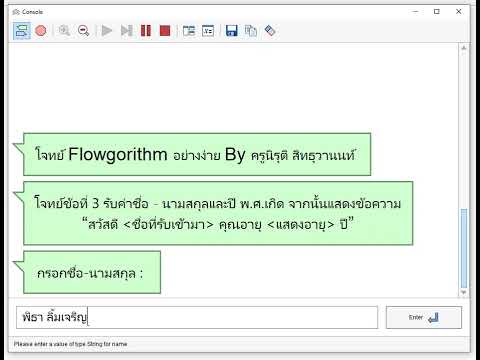Click the Enter button
The image size is (480, 360).
pyautogui.click(x=424, y=317)
